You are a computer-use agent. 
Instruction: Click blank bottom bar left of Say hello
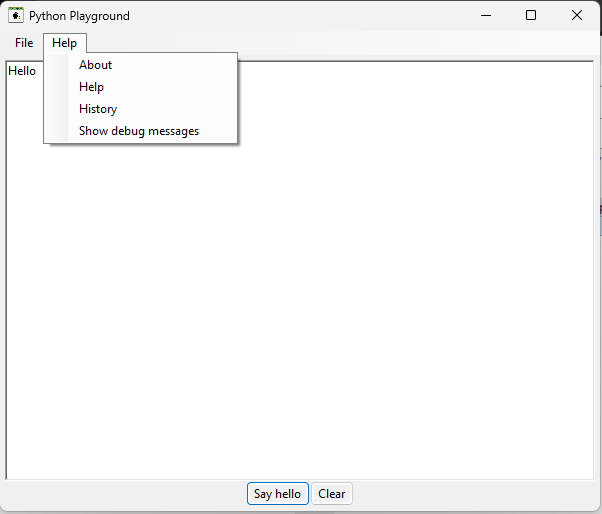tap(120, 494)
